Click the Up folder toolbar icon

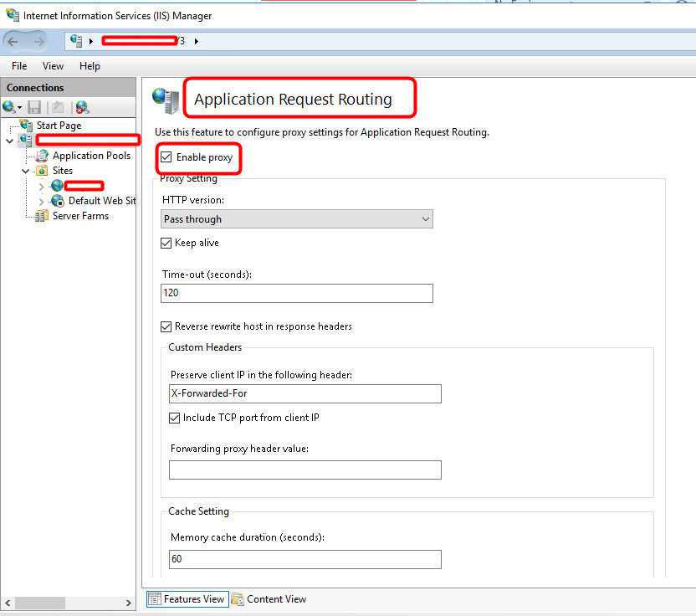coord(58,107)
